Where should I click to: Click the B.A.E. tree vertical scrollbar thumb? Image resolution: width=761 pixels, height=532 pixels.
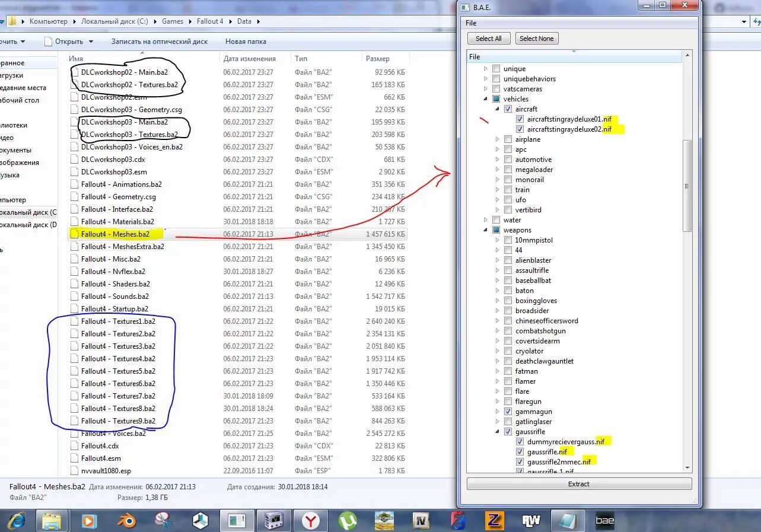pyautogui.click(x=687, y=186)
